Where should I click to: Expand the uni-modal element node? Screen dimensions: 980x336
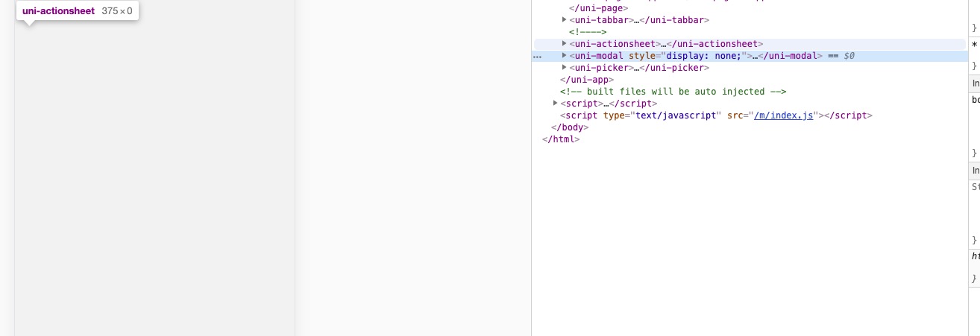[565, 56]
